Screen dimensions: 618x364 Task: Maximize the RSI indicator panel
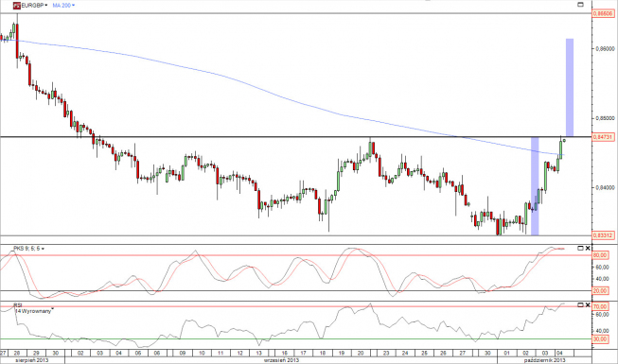tap(580, 304)
